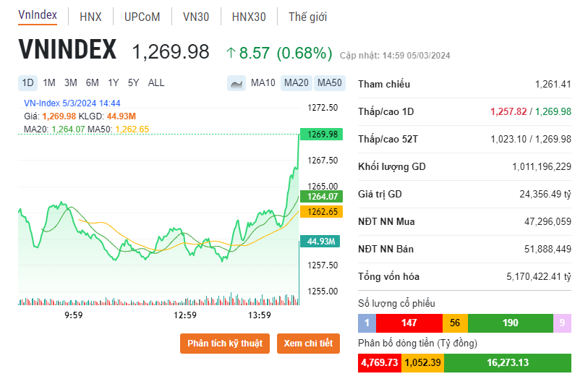The width and height of the screenshot is (588, 379).
Task: Click the Tham chiếu value 1,261.41
Action: pyautogui.click(x=553, y=85)
